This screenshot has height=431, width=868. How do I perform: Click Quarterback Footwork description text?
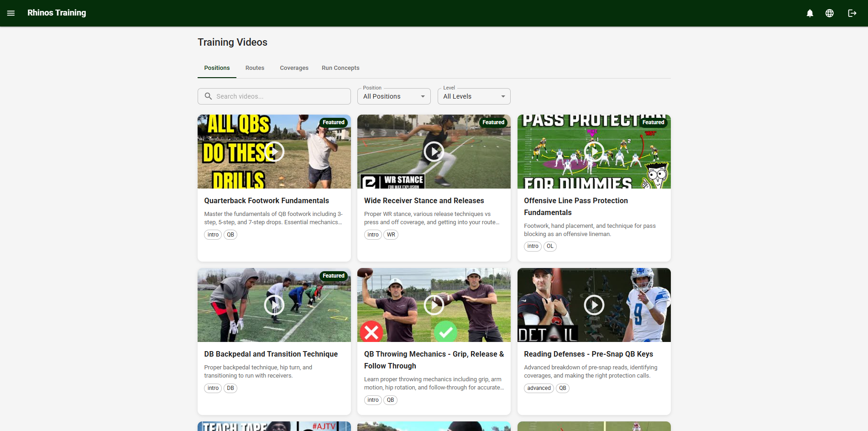[273, 218]
